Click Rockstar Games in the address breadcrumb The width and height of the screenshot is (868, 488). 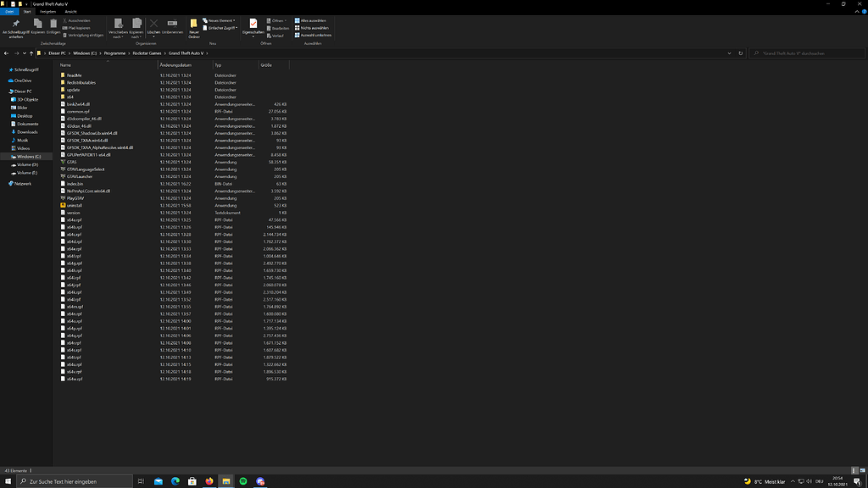(147, 53)
